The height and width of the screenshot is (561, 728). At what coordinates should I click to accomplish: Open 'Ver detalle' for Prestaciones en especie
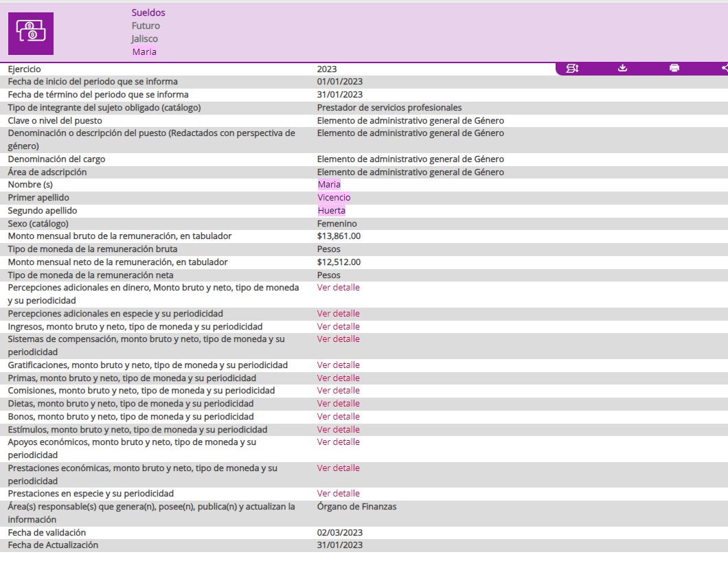coord(338,494)
